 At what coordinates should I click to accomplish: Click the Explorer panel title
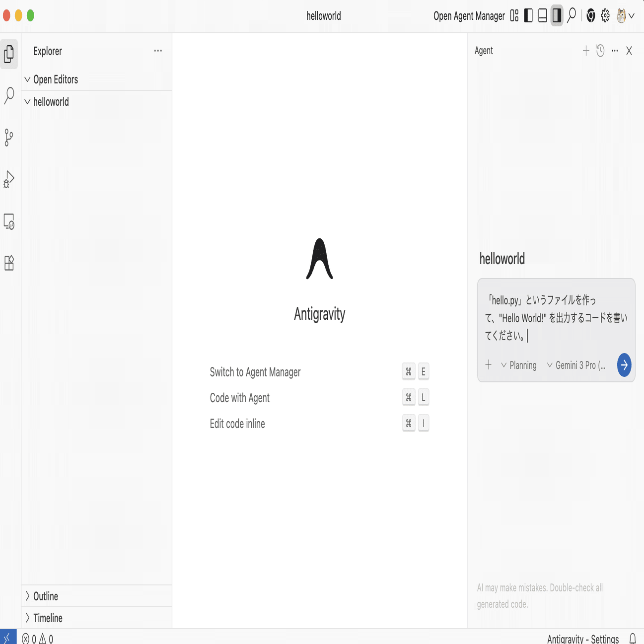tap(48, 51)
